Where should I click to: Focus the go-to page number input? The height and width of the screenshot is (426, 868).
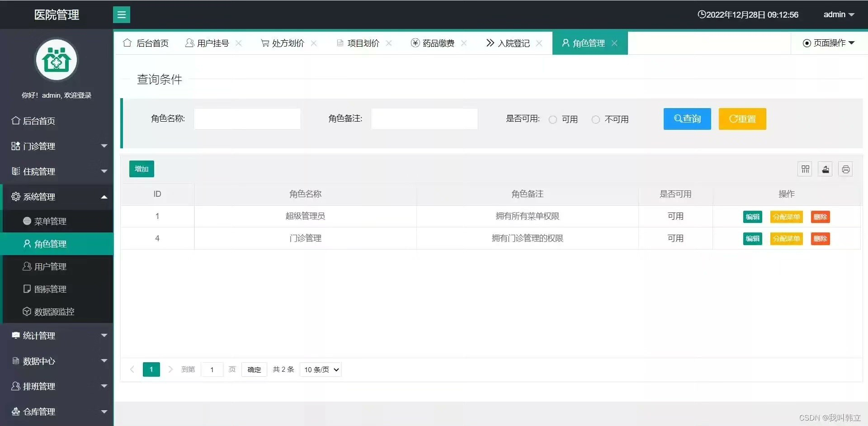coord(212,369)
